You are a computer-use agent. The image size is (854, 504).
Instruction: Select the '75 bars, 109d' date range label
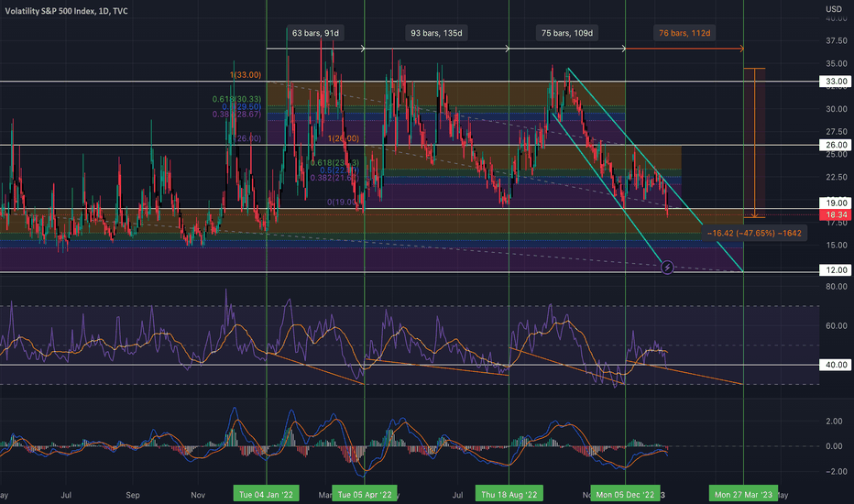tap(567, 33)
